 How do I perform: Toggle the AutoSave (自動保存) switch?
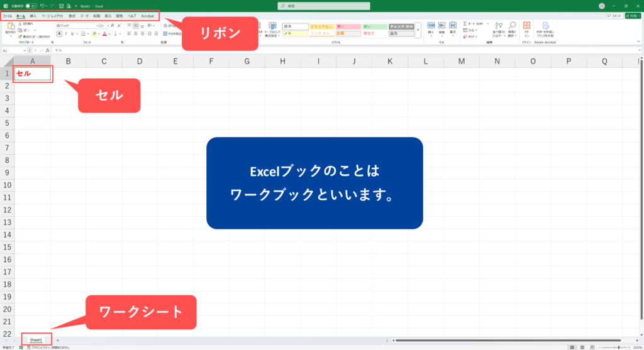[x=30, y=6]
